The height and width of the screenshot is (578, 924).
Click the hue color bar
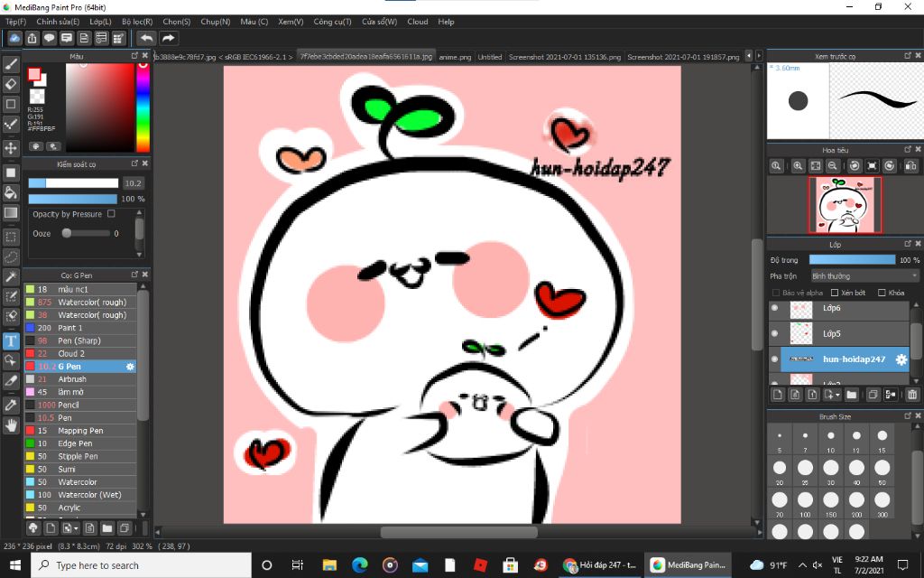click(x=143, y=107)
